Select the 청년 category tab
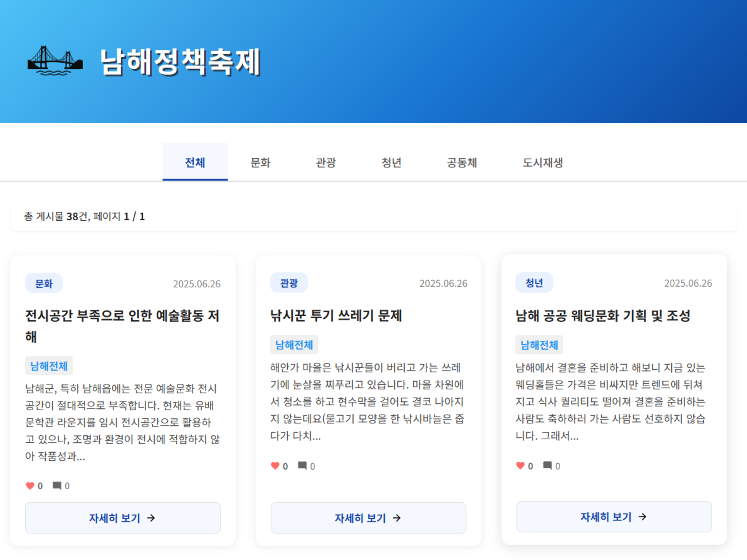Image resolution: width=747 pixels, height=560 pixels. 391,162
